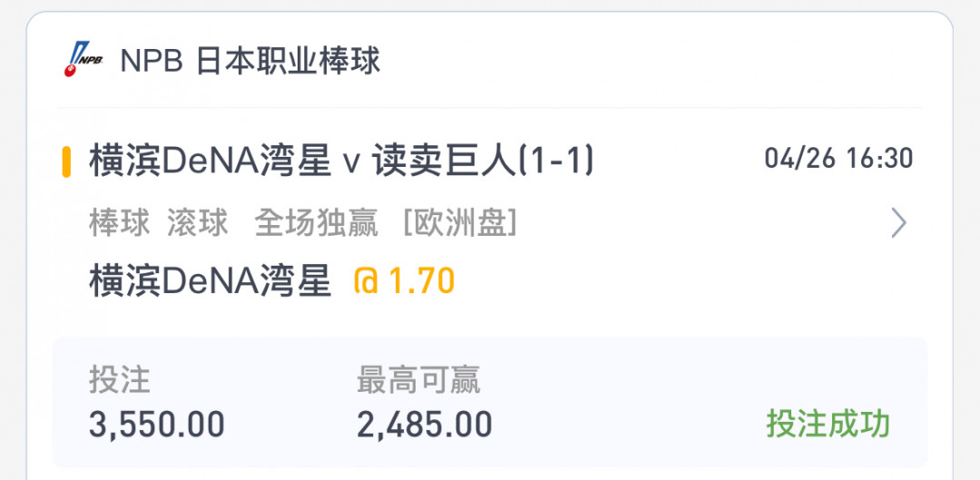Select the 棒球 sport label
The image size is (980, 480).
[120, 223]
